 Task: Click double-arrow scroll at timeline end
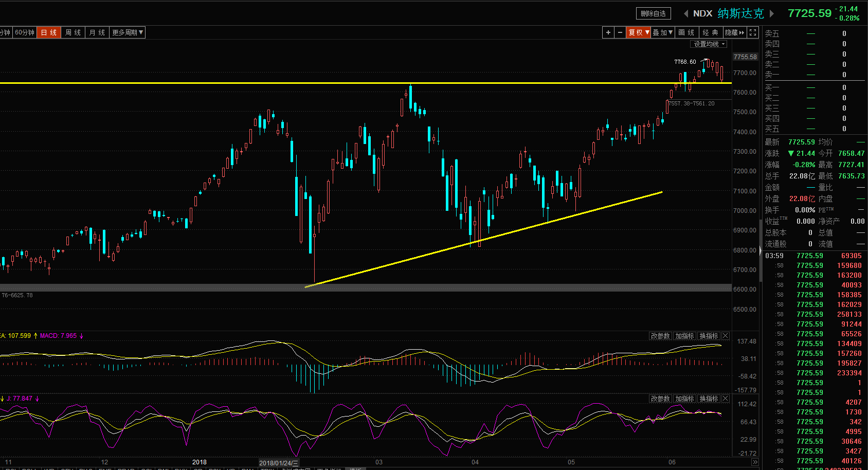click(755, 462)
